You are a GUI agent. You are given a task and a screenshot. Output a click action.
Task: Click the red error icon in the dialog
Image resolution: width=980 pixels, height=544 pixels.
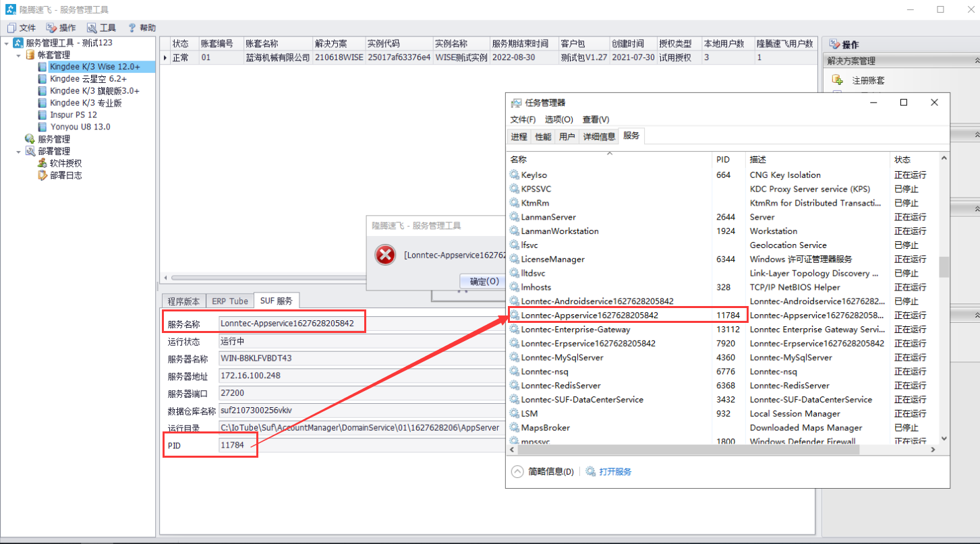pyautogui.click(x=385, y=255)
